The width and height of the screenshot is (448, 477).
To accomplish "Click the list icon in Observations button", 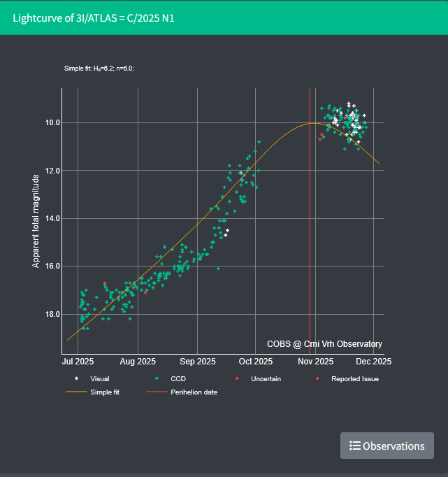I will coord(354,446).
